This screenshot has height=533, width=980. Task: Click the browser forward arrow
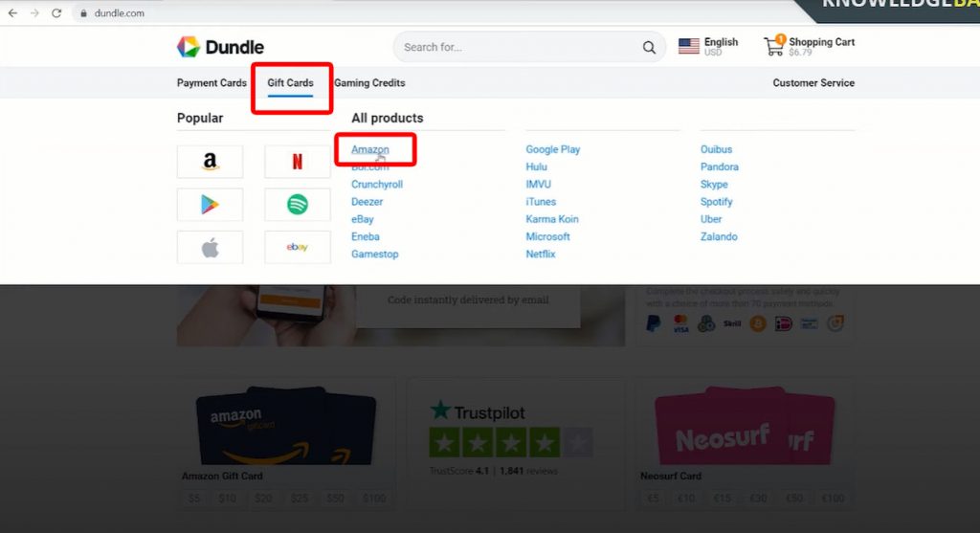pyautogui.click(x=34, y=13)
